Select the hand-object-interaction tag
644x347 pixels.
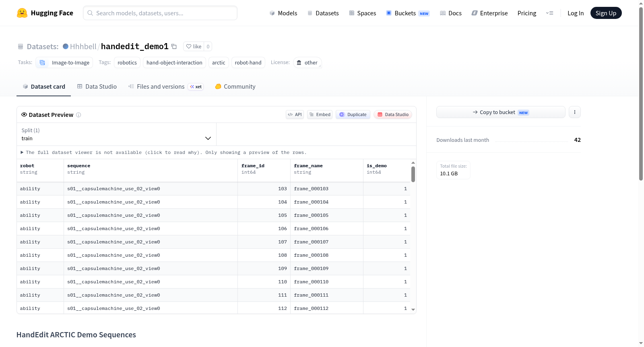click(174, 62)
